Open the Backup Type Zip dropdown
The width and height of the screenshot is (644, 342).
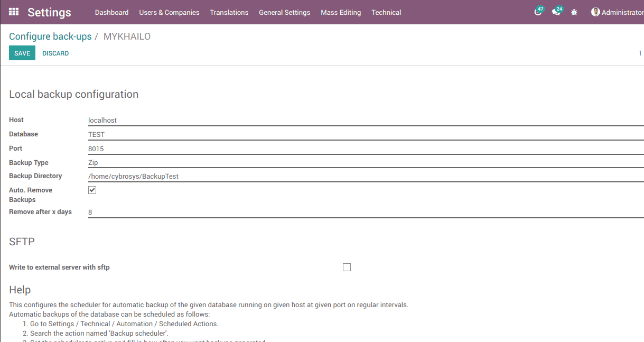click(365, 163)
